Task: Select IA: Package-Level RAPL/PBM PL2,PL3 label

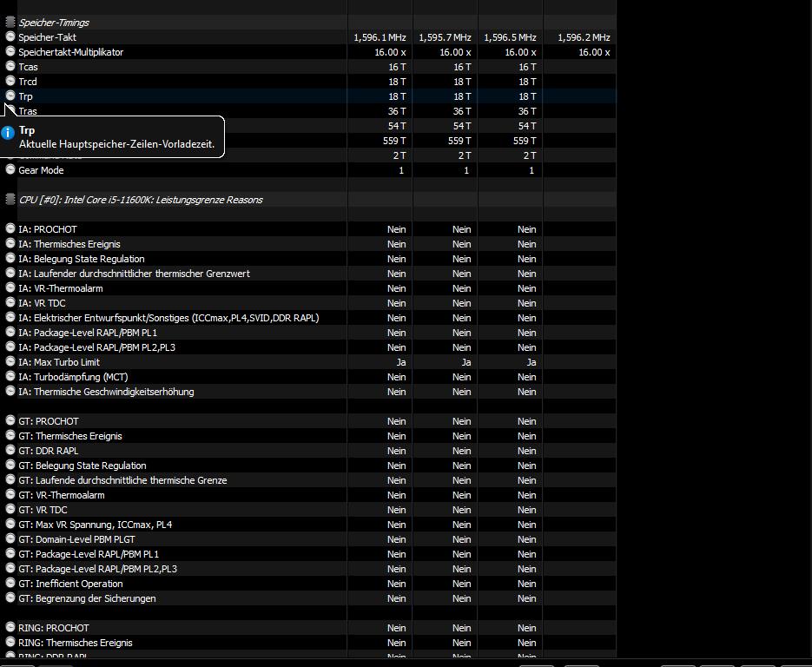Action: (97, 347)
